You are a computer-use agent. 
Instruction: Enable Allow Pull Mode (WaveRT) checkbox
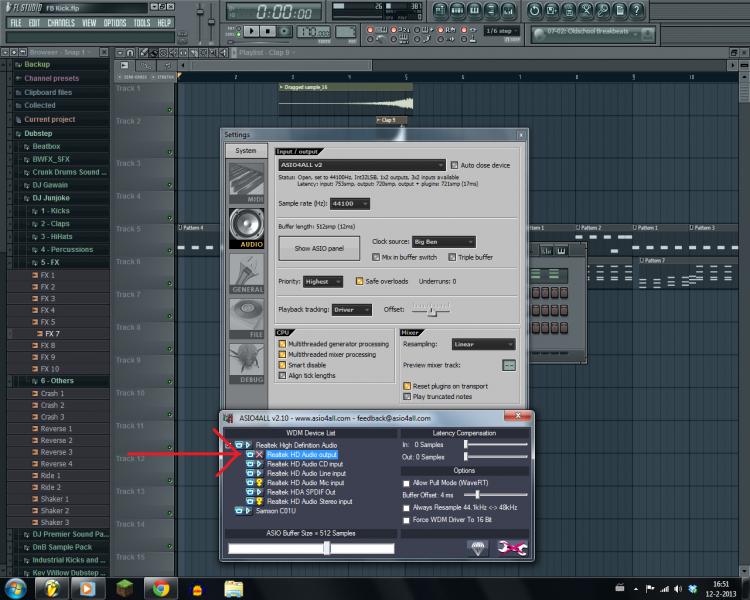click(407, 483)
